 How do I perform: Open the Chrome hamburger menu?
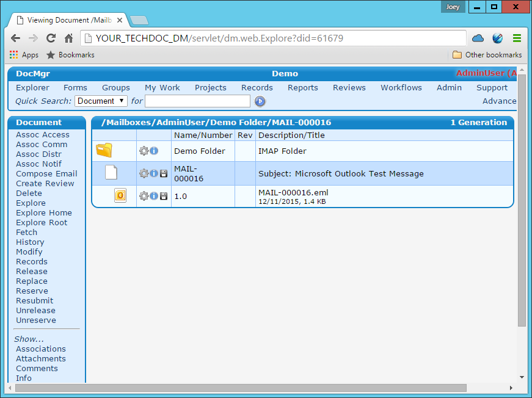[x=517, y=38]
